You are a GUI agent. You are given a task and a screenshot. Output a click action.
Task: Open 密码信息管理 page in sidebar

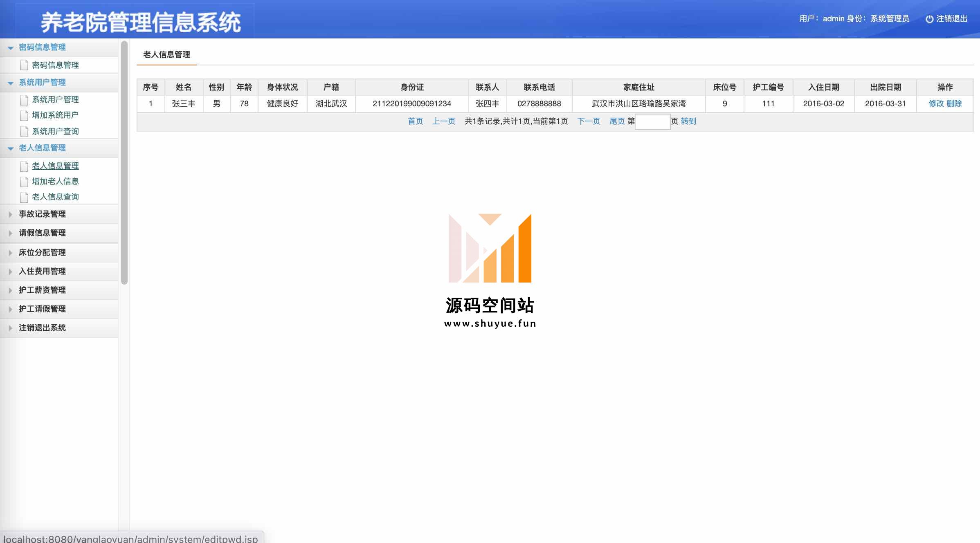point(55,65)
